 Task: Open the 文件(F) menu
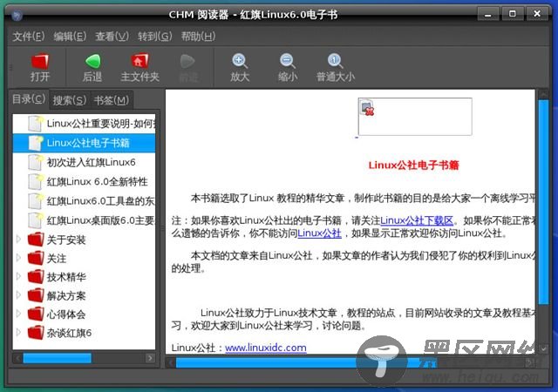click(x=29, y=37)
